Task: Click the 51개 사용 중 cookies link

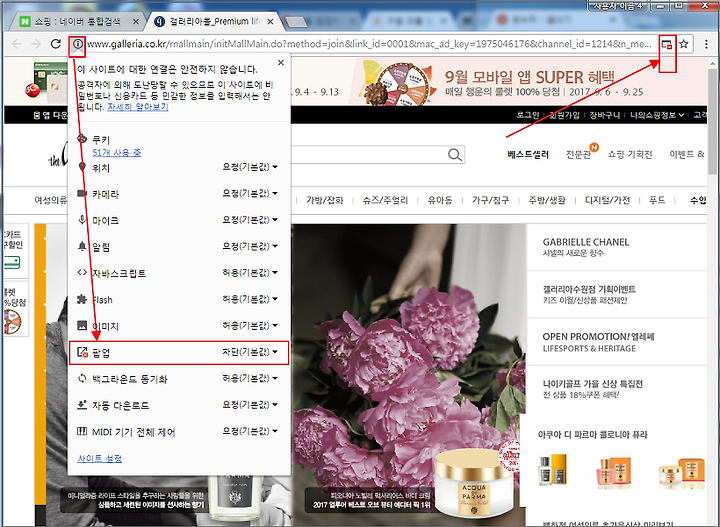Action: [117, 152]
